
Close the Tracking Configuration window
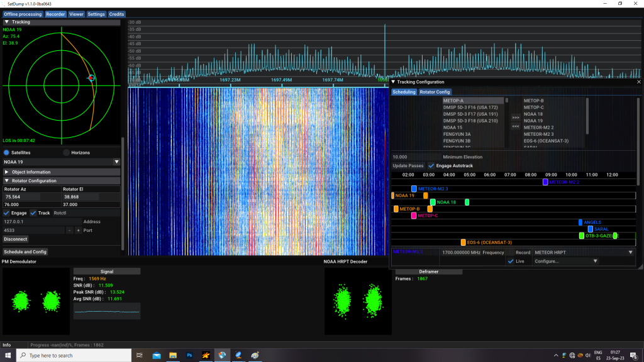point(639,82)
